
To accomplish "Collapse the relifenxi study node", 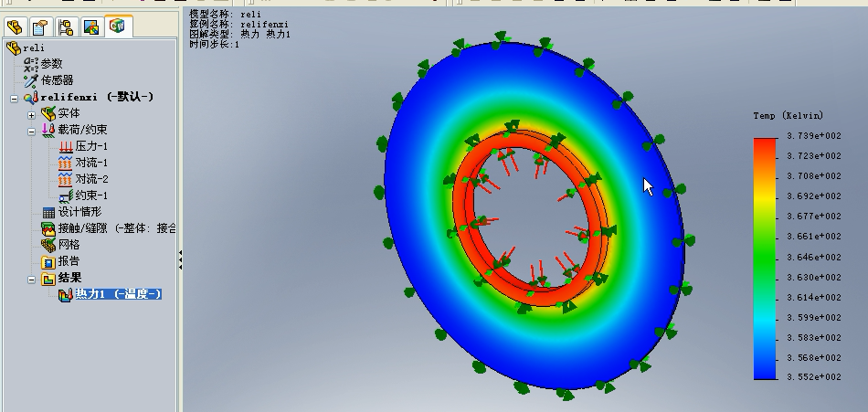I will coord(14,99).
